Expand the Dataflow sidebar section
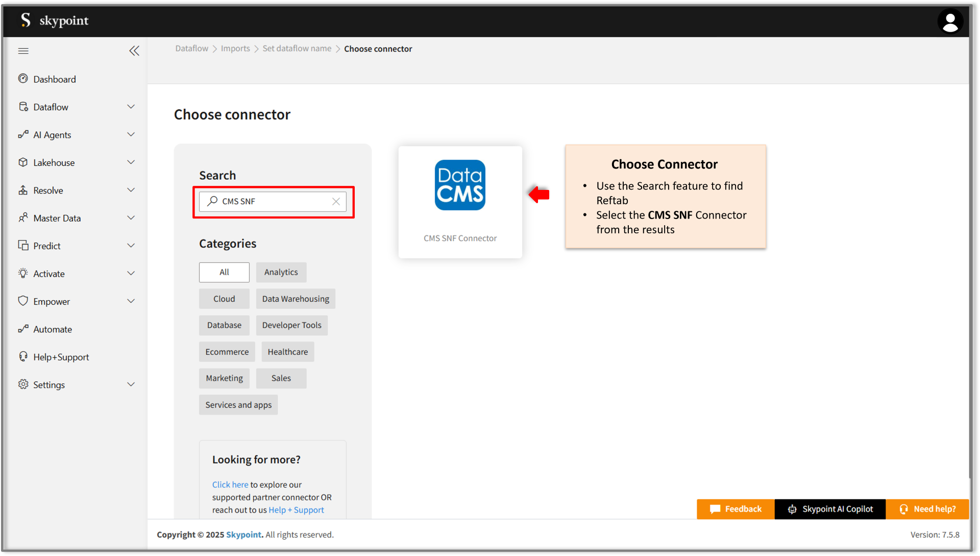This screenshot has width=980, height=556. [x=131, y=107]
